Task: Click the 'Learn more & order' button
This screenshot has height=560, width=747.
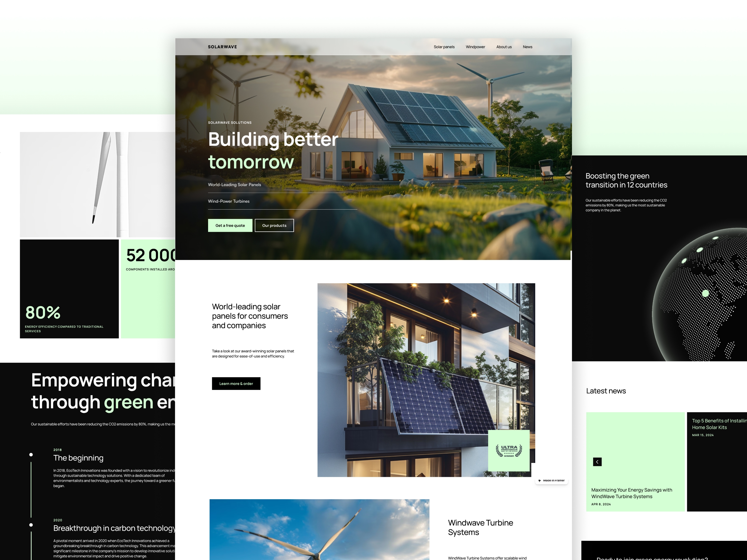Action: [235, 383]
